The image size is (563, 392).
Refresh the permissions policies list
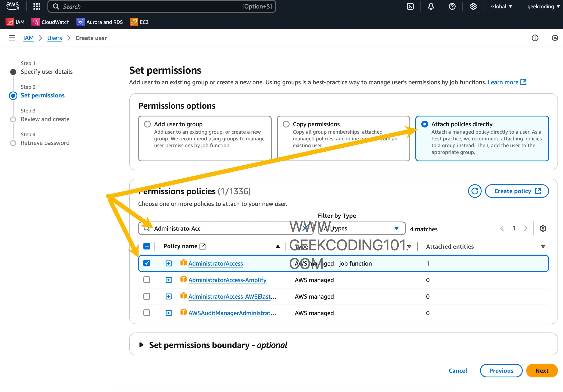click(475, 191)
